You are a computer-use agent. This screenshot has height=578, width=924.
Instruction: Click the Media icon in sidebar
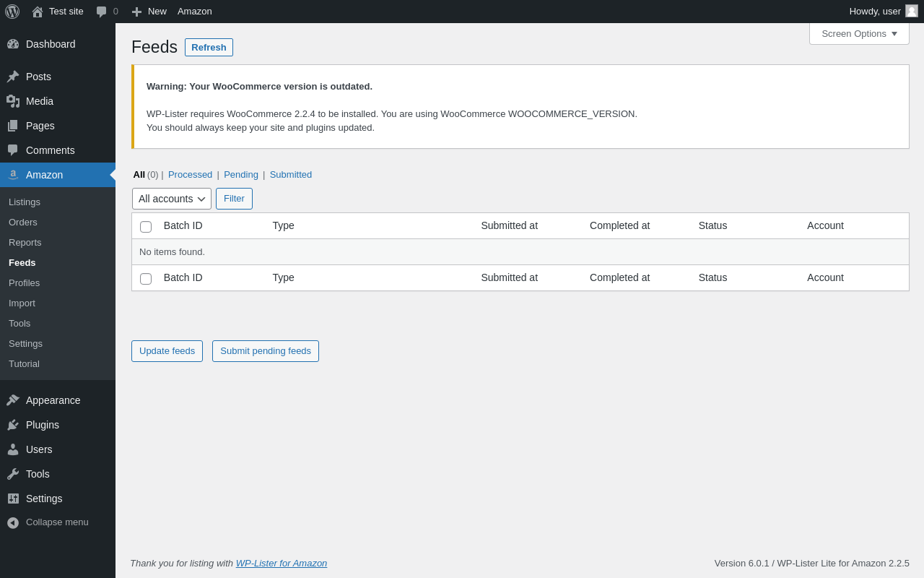coord(13,101)
